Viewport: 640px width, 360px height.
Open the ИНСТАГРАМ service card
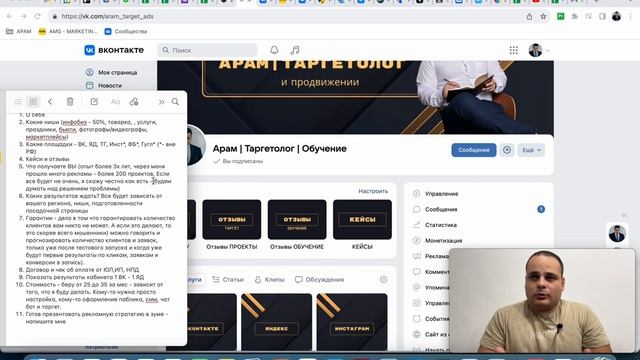[352, 322]
